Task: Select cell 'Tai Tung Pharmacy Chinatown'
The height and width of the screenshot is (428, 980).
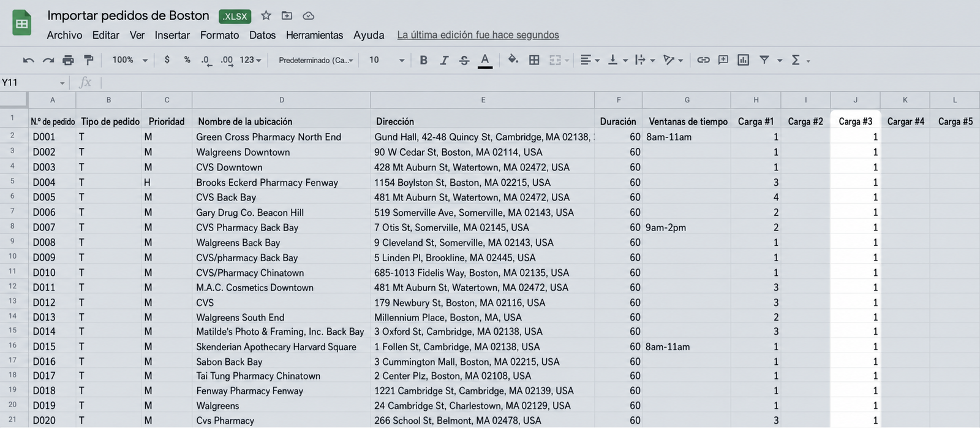Action: (x=281, y=376)
